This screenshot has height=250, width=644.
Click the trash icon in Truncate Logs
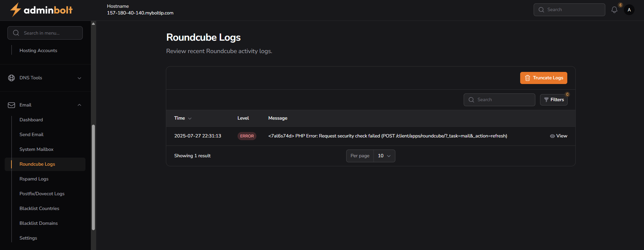[528, 78]
